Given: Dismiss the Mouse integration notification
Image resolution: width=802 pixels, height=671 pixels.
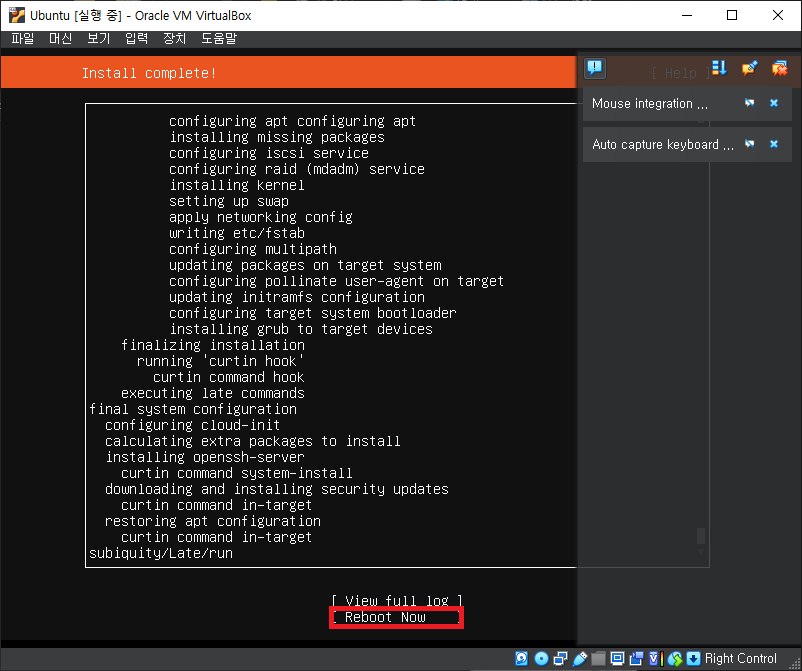Looking at the screenshot, I should click(x=774, y=103).
